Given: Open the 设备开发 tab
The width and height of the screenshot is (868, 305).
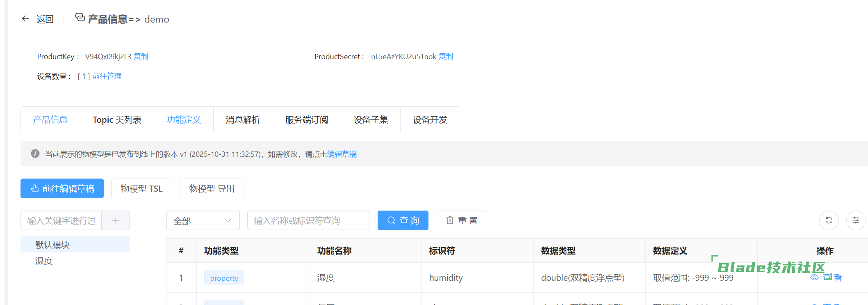Looking at the screenshot, I should (x=430, y=119).
